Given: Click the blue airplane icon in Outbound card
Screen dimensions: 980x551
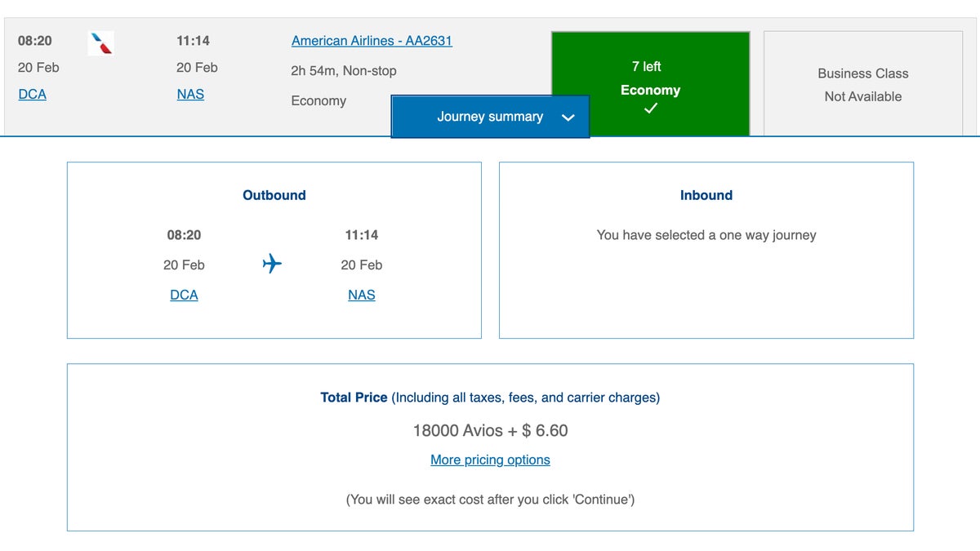Looking at the screenshot, I should [x=272, y=263].
